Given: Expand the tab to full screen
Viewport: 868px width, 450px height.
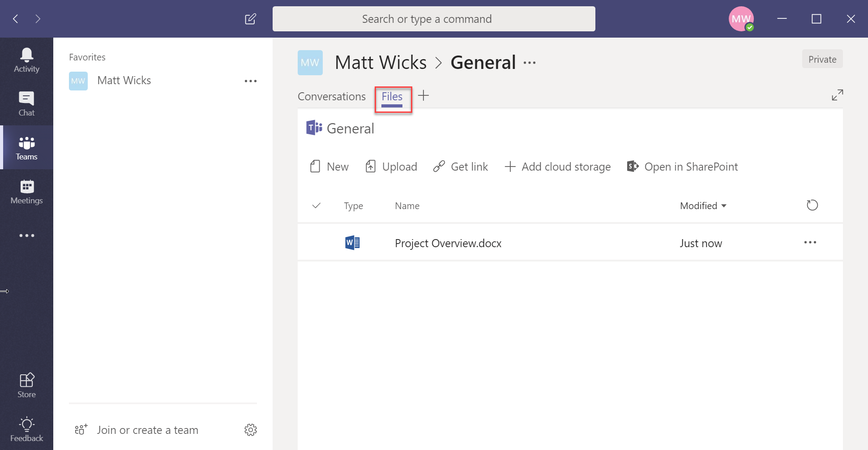Looking at the screenshot, I should click(837, 95).
